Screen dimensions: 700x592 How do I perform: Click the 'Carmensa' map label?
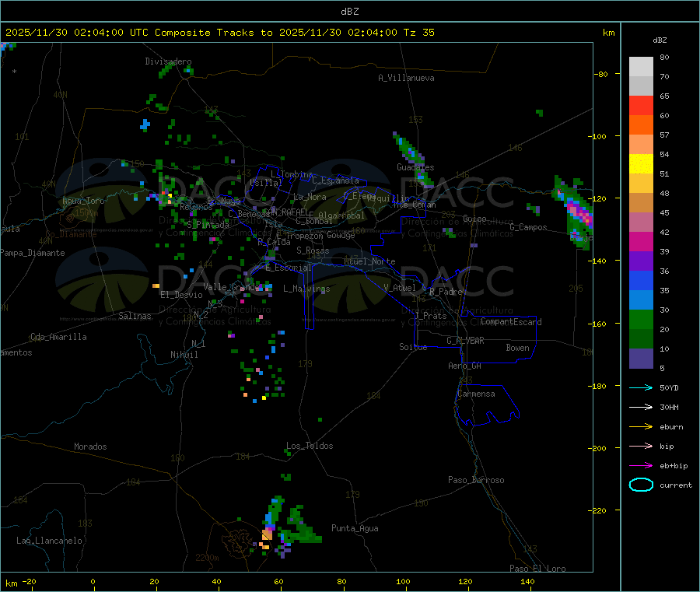click(476, 394)
